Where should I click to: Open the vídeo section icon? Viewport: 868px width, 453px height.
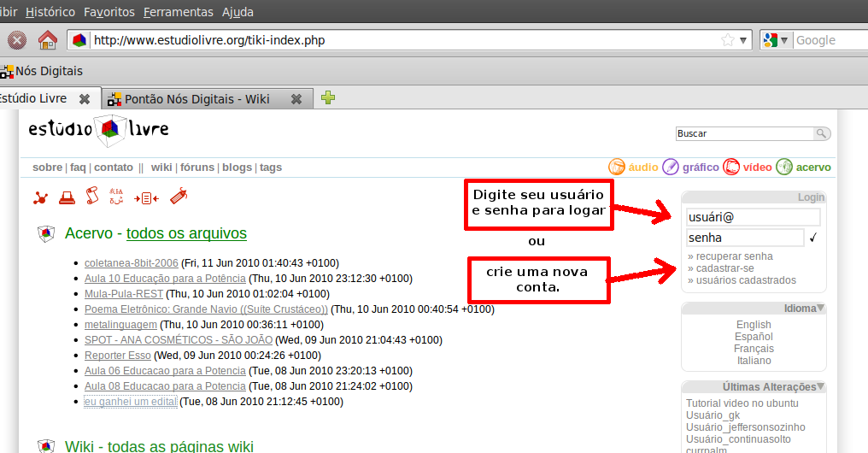tap(731, 168)
